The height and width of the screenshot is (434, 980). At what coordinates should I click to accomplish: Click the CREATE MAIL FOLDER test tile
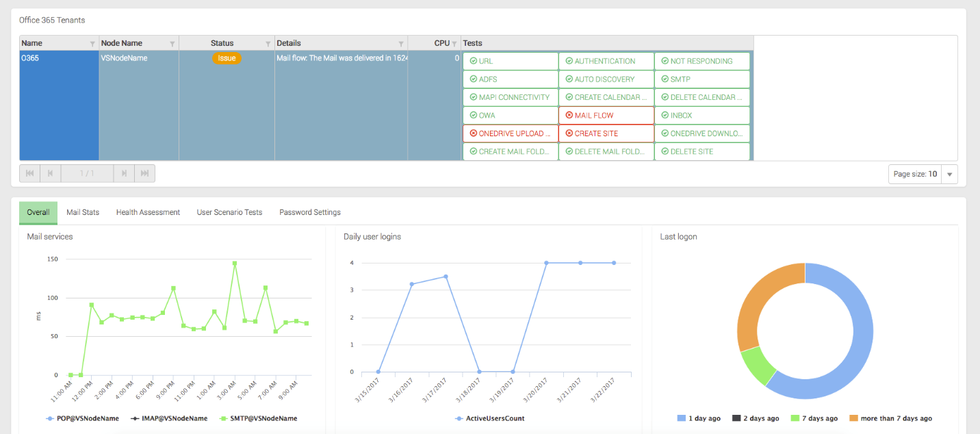511,151
